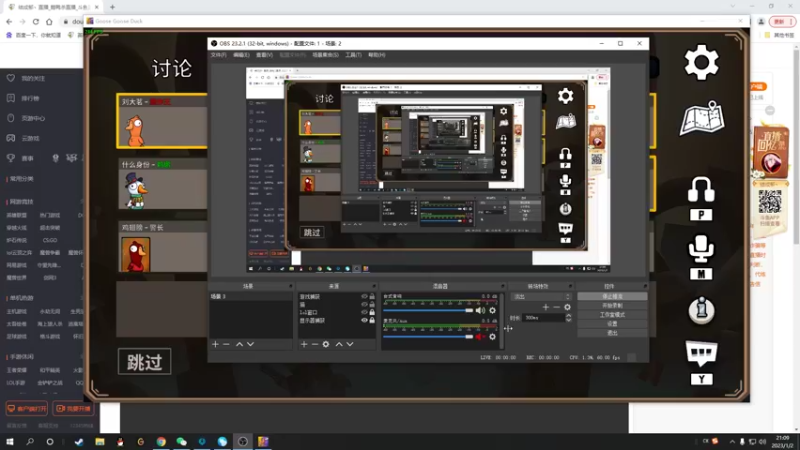Toggle visibility eye of the LoL窗口 source
The height and width of the screenshot is (450, 800).
(x=364, y=312)
